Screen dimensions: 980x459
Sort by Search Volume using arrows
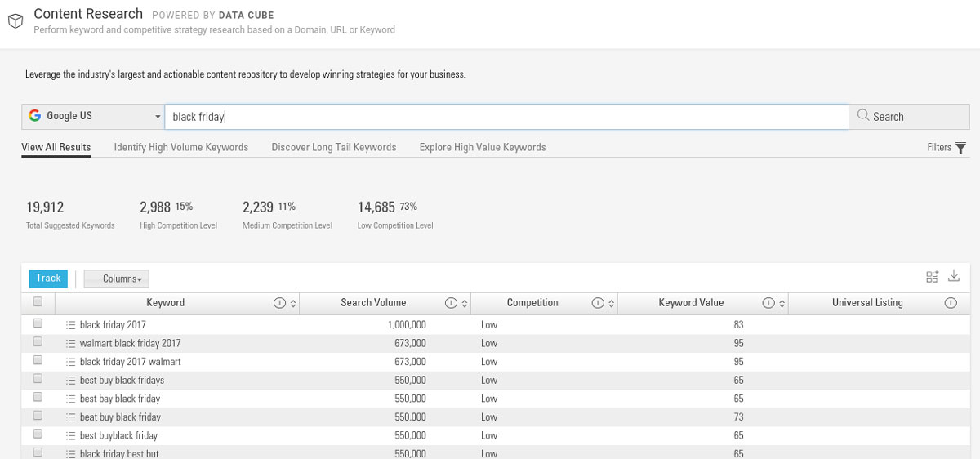[465, 303]
